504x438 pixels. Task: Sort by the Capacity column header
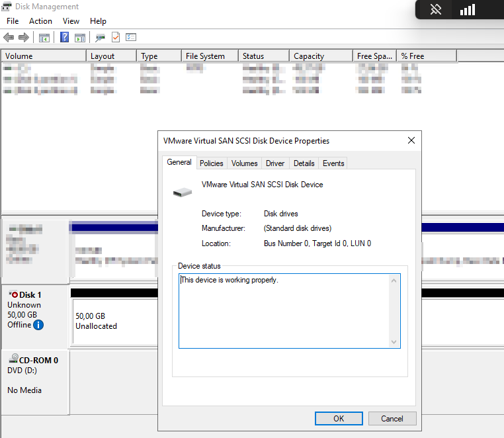click(321, 56)
